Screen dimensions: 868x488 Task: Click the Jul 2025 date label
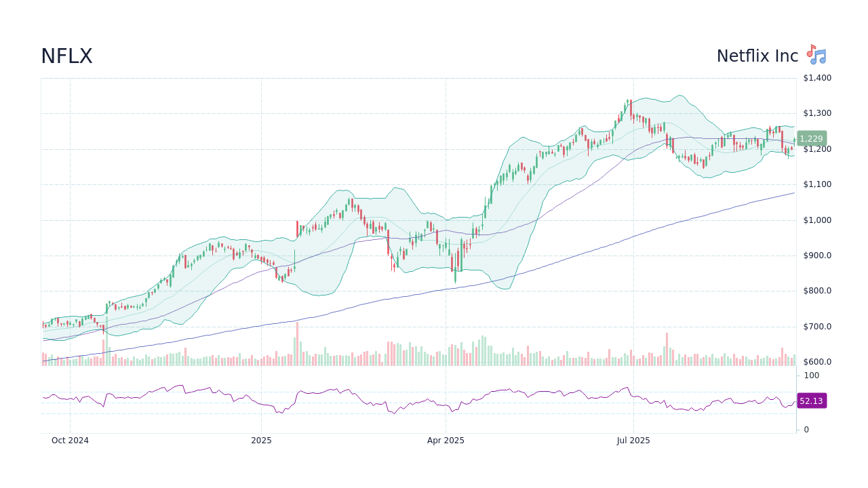pyautogui.click(x=633, y=441)
